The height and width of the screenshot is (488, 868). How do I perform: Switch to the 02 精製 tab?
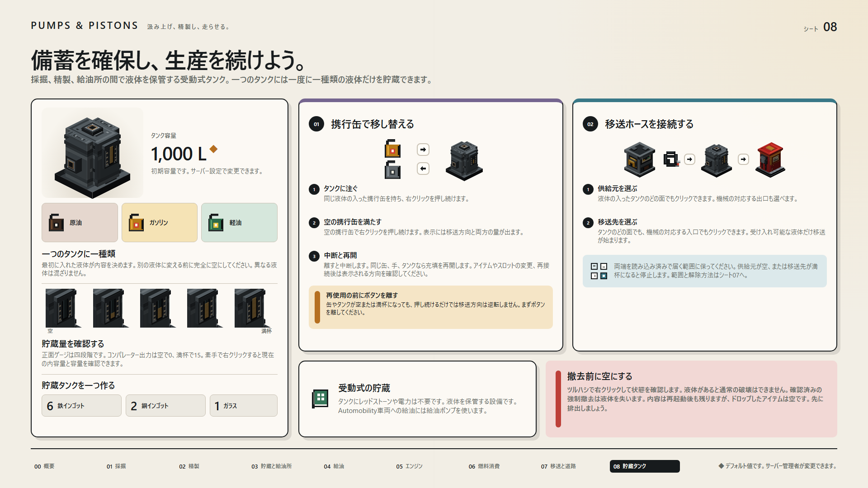pos(189,466)
